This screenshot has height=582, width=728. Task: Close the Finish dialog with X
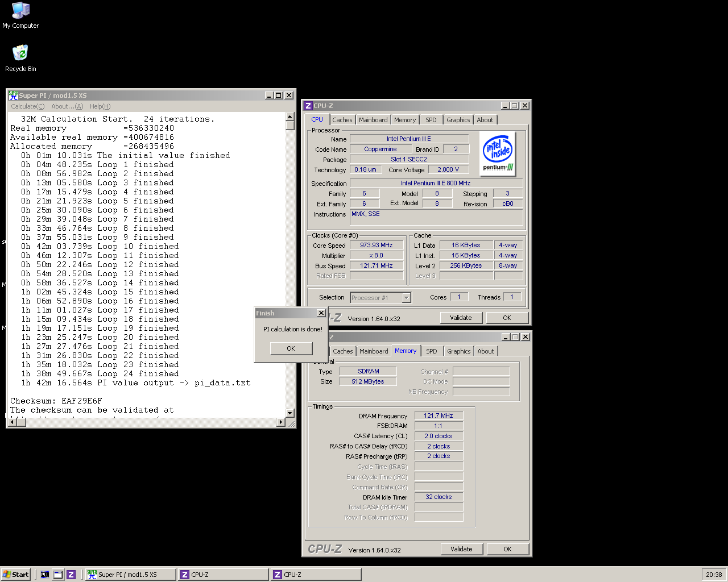point(321,313)
